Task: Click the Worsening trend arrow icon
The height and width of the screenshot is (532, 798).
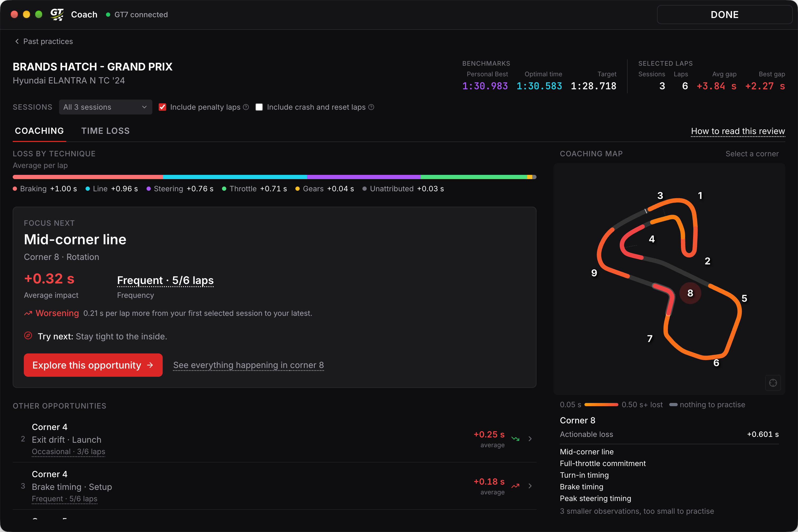Action: pyautogui.click(x=28, y=313)
